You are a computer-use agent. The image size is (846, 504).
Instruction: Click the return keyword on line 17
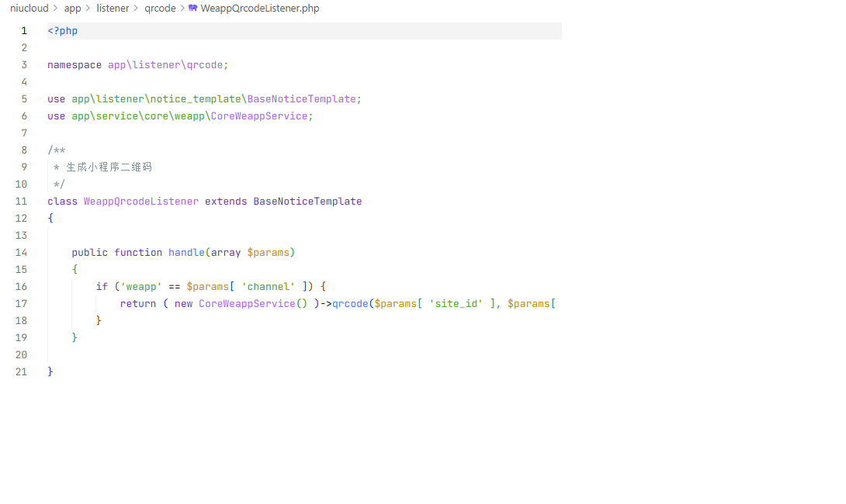137,303
